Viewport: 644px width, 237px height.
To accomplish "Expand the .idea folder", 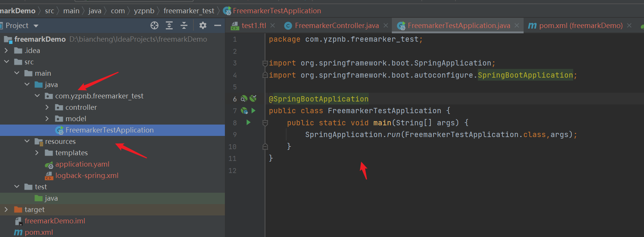I will tap(6, 50).
